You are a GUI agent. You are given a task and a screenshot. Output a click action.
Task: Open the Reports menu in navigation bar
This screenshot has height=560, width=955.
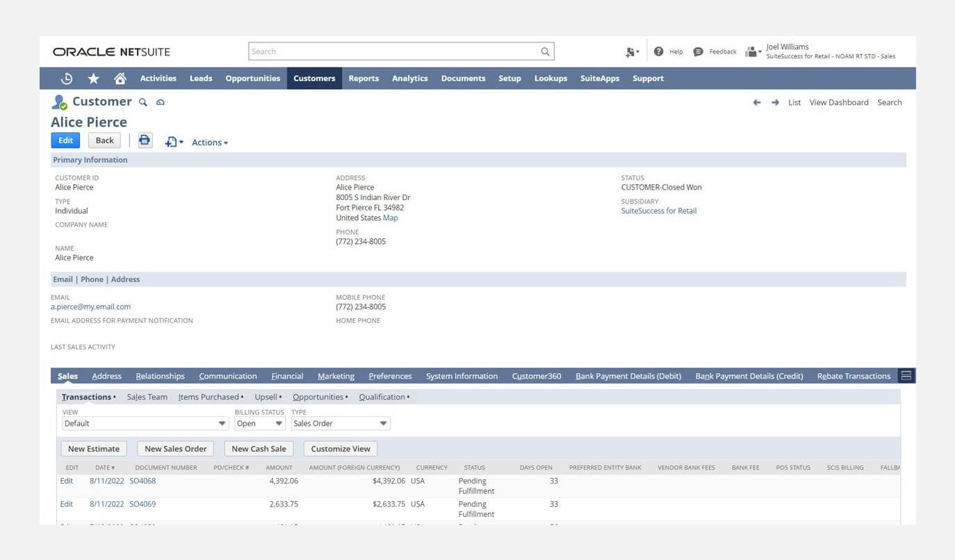[x=364, y=79]
